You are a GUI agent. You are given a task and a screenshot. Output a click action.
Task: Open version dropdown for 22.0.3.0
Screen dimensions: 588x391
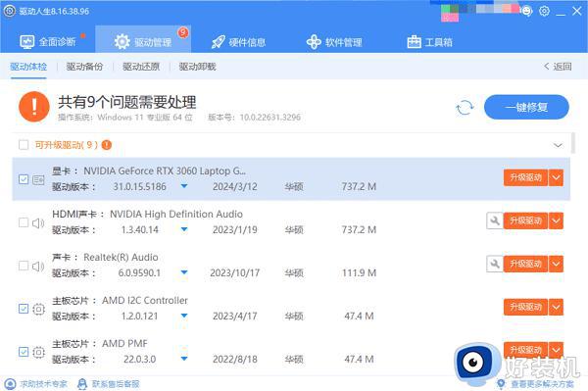point(184,359)
